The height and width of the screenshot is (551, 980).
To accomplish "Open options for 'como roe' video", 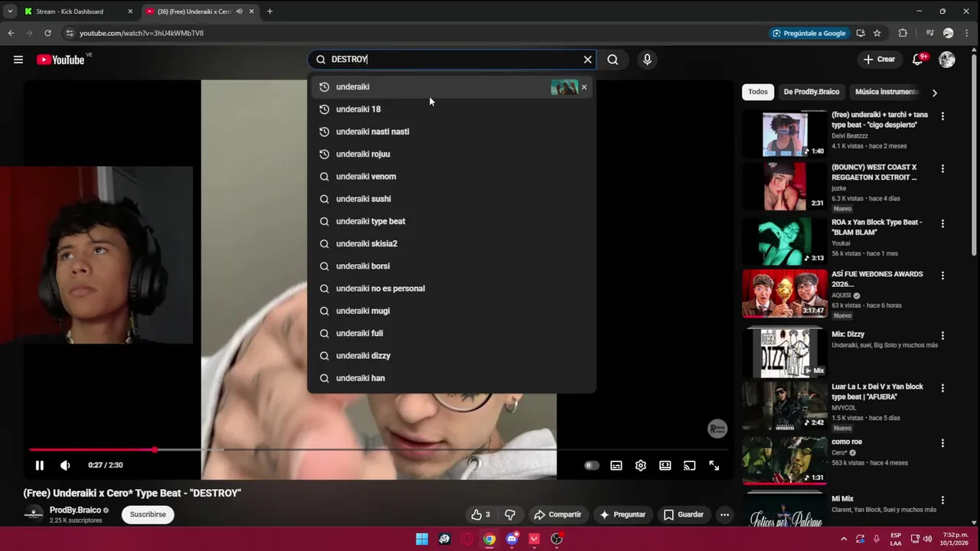I will [x=942, y=443].
